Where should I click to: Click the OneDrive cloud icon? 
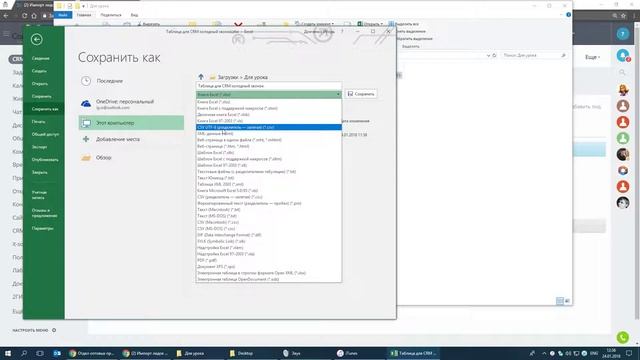(86, 104)
